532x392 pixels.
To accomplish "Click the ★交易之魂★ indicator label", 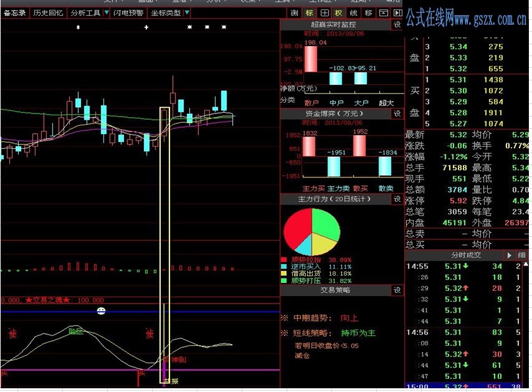I will 47,300.
